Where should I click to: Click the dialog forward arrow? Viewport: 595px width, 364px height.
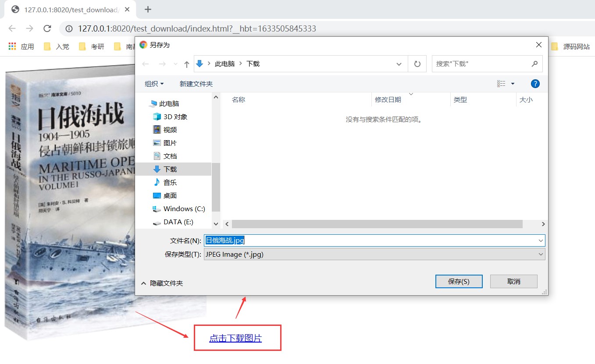[162, 64]
